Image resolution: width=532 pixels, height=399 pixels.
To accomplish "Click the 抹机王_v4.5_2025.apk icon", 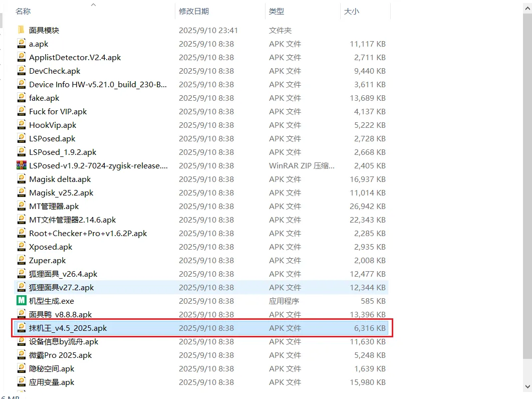I will [x=21, y=328].
